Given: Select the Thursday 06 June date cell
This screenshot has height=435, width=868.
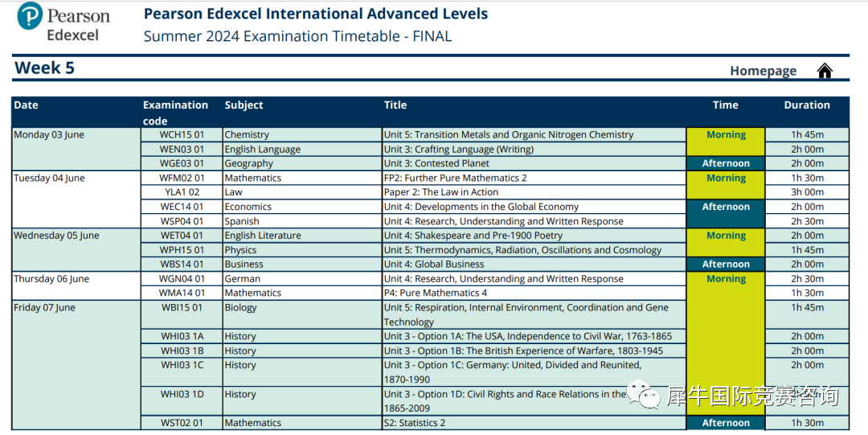Looking at the screenshot, I should 76,286.
